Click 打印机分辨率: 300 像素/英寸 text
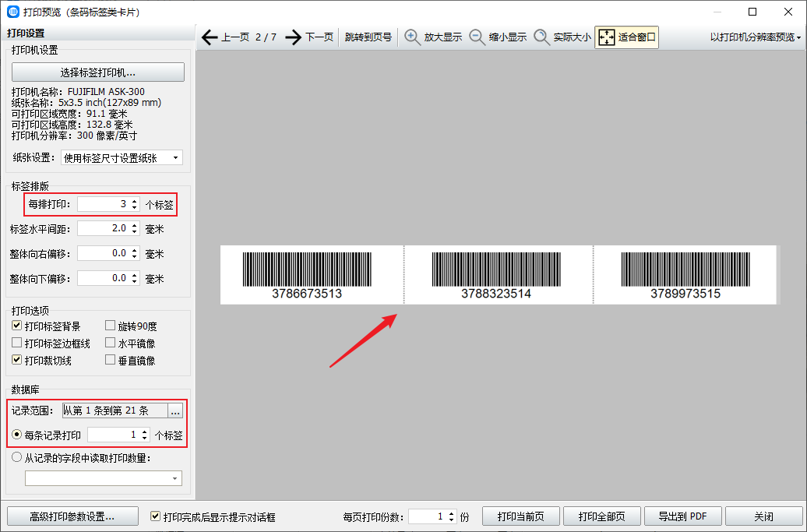The height and width of the screenshot is (532, 807). (75, 136)
